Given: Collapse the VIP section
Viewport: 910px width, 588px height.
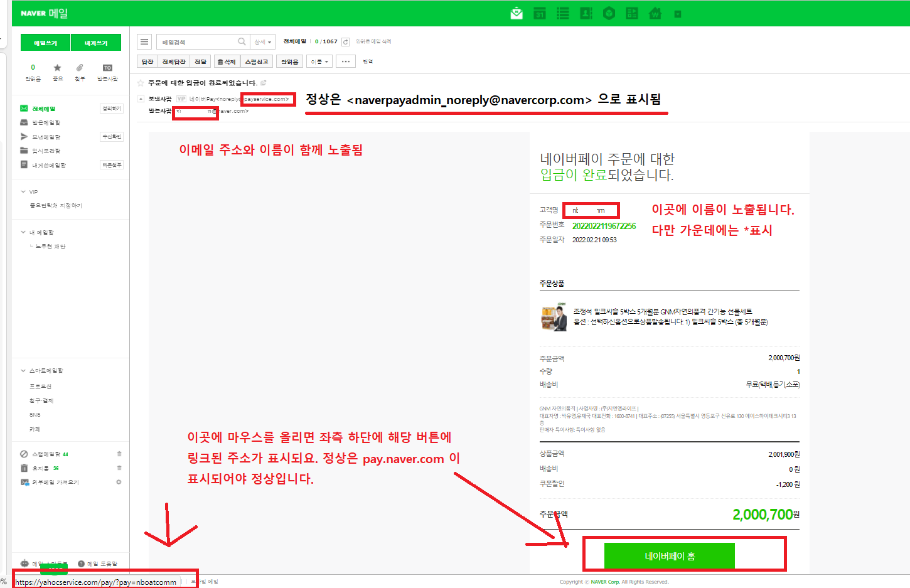Looking at the screenshot, I should [23, 192].
